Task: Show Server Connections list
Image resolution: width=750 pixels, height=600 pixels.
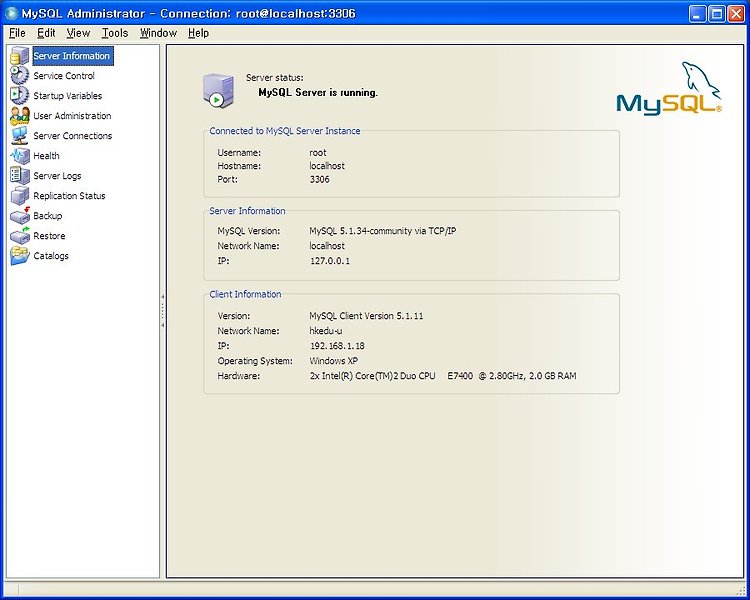Action: (73, 136)
